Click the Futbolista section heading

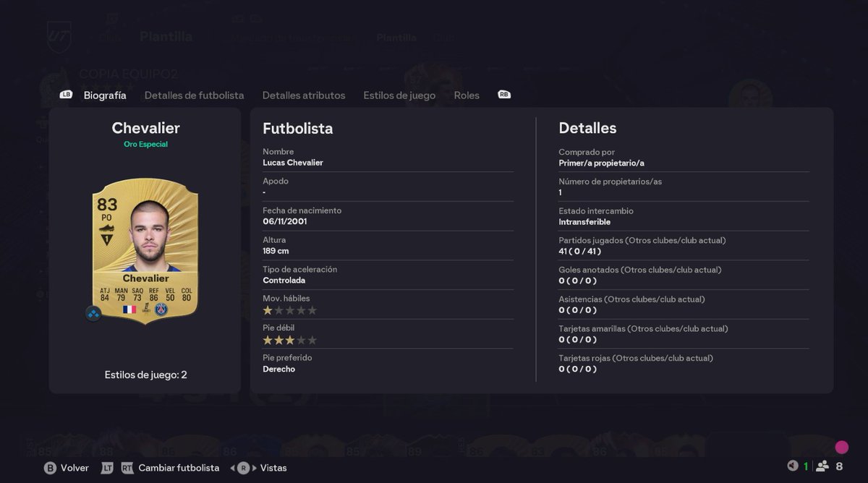pos(298,129)
